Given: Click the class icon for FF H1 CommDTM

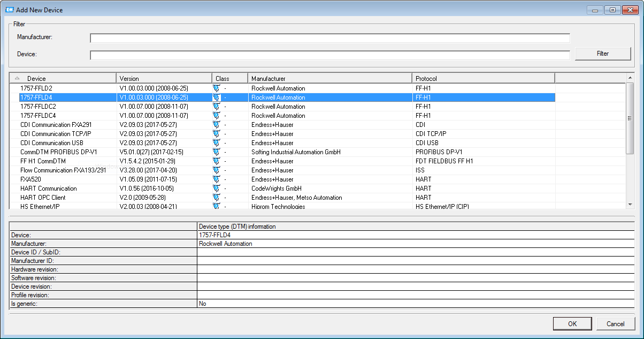Looking at the screenshot, I should coord(217,161).
